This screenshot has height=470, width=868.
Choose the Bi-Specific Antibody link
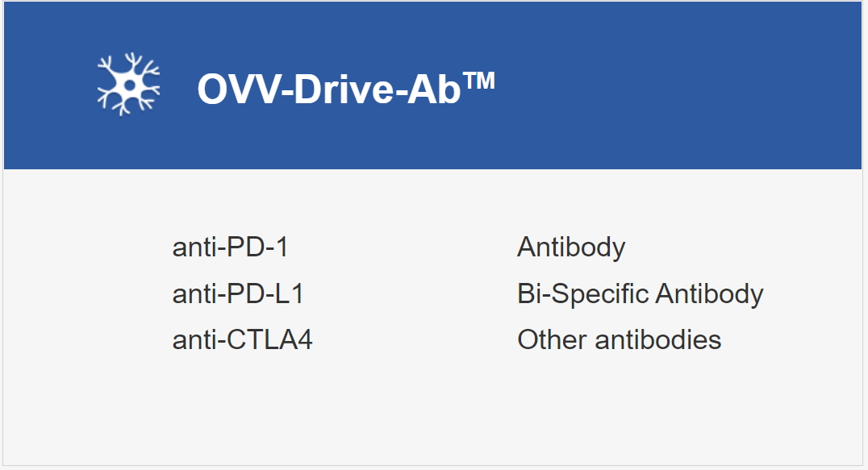(640, 293)
